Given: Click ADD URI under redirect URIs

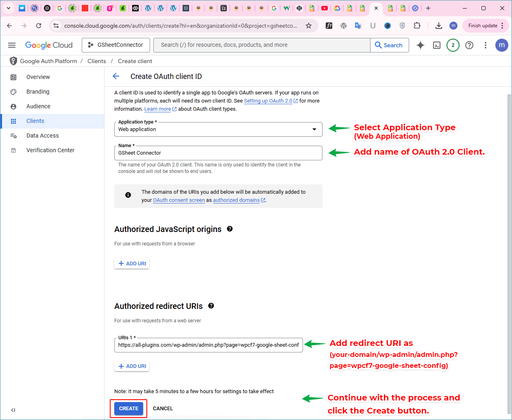Looking at the screenshot, I should coord(132,366).
